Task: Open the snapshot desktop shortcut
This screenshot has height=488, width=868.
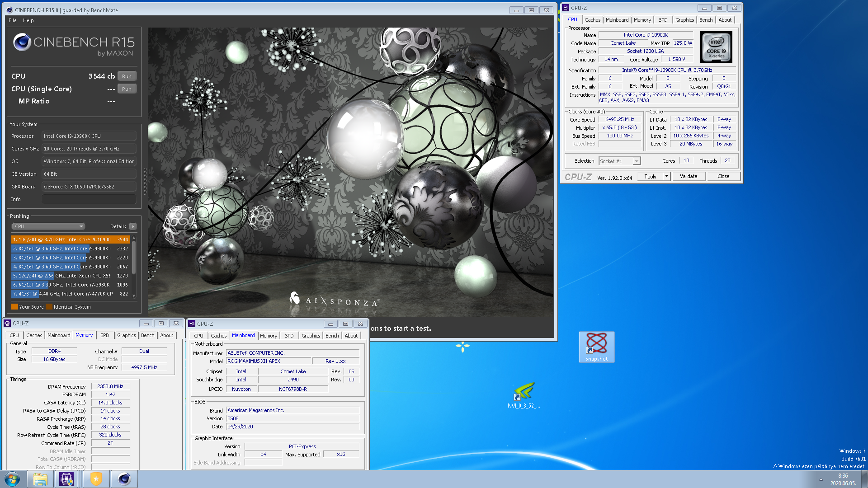Action: pyautogui.click(x=596, y=347)
